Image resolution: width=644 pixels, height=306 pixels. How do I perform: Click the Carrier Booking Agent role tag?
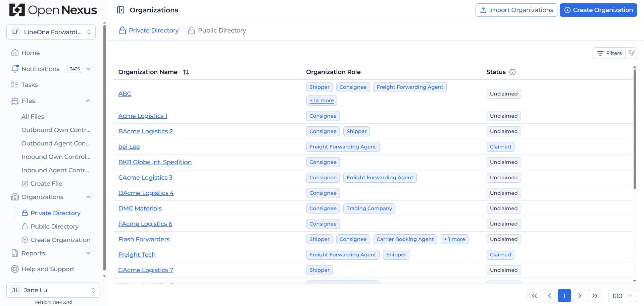[x=405, y=239]
